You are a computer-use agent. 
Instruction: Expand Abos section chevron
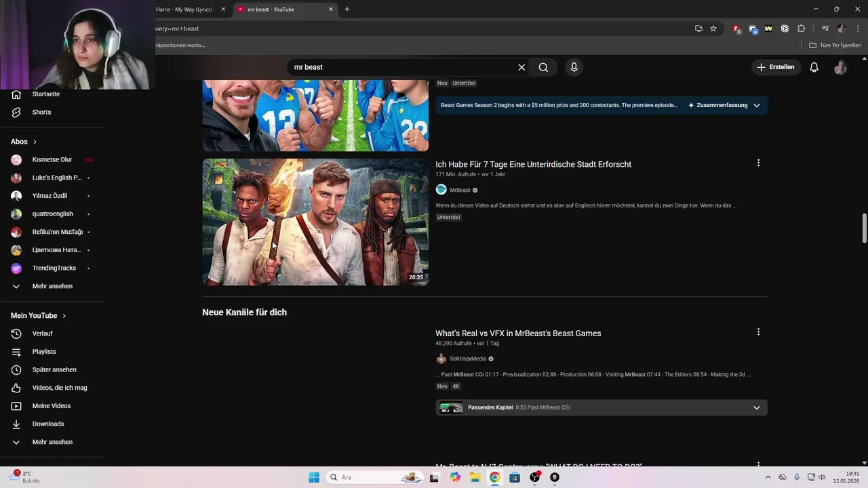35,142
